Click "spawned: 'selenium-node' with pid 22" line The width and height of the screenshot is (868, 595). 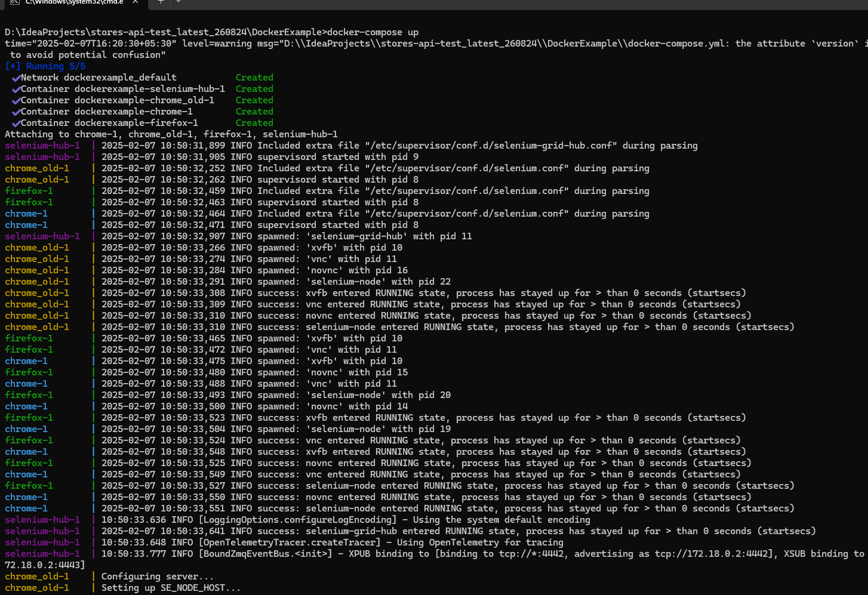click(x=354, y=281)
